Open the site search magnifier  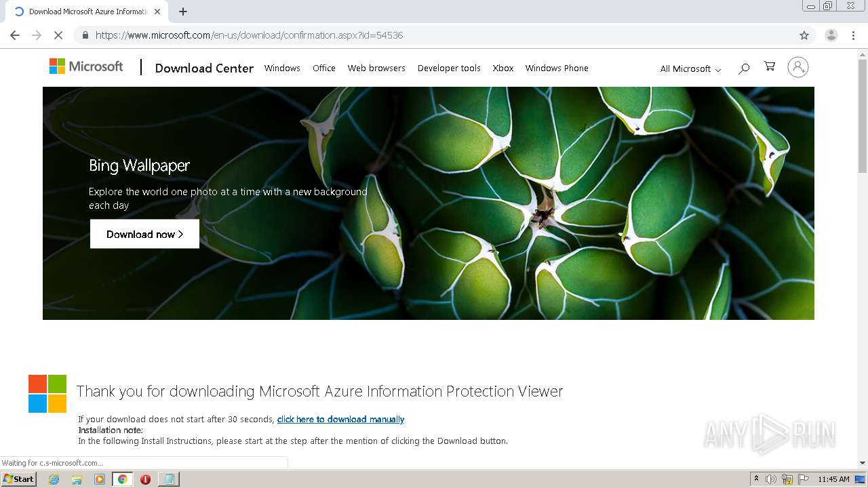744,68
